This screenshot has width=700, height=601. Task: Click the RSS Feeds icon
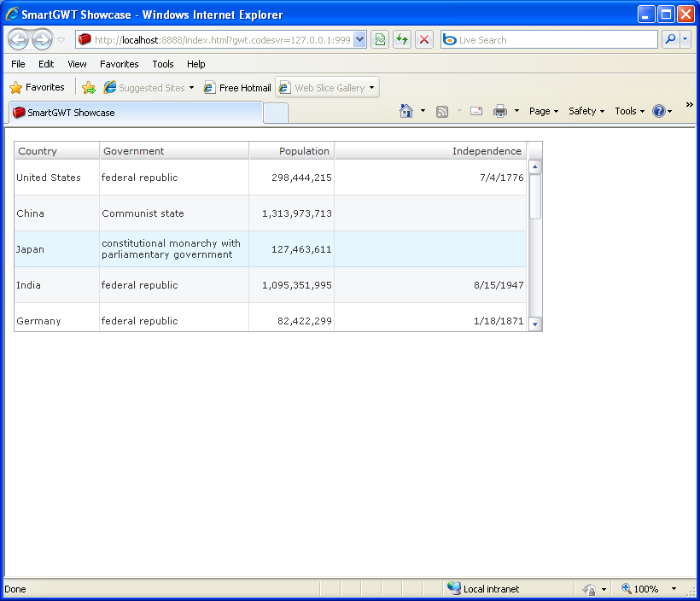click(442, 111)
